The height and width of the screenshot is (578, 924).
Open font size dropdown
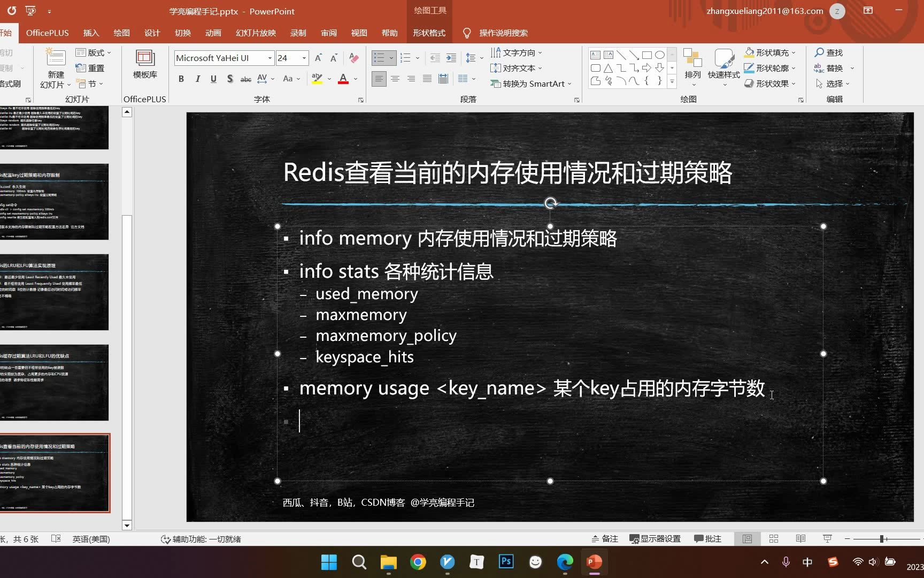tap(304, 58)
